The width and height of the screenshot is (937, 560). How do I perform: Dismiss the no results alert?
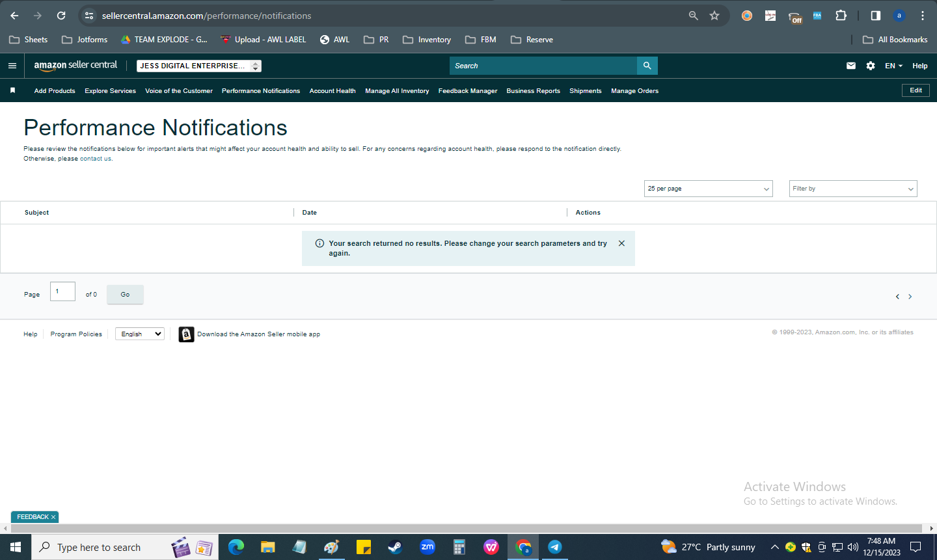pos(621,243)
